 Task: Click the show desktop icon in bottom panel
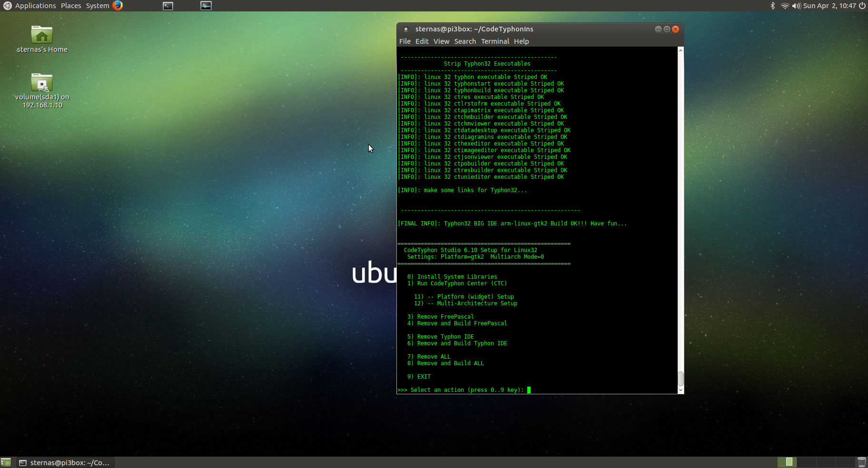(x=6, y=462)
